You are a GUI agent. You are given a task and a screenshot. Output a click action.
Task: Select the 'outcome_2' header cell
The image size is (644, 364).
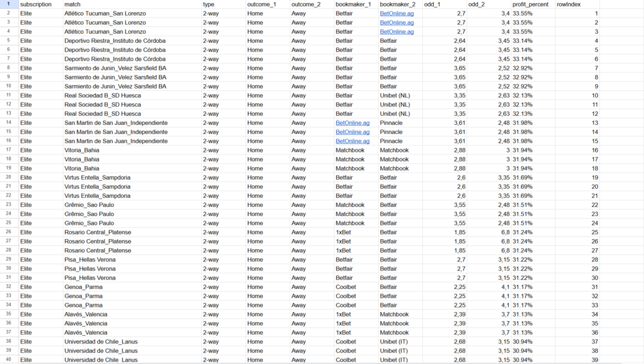(x=312, y=4)
